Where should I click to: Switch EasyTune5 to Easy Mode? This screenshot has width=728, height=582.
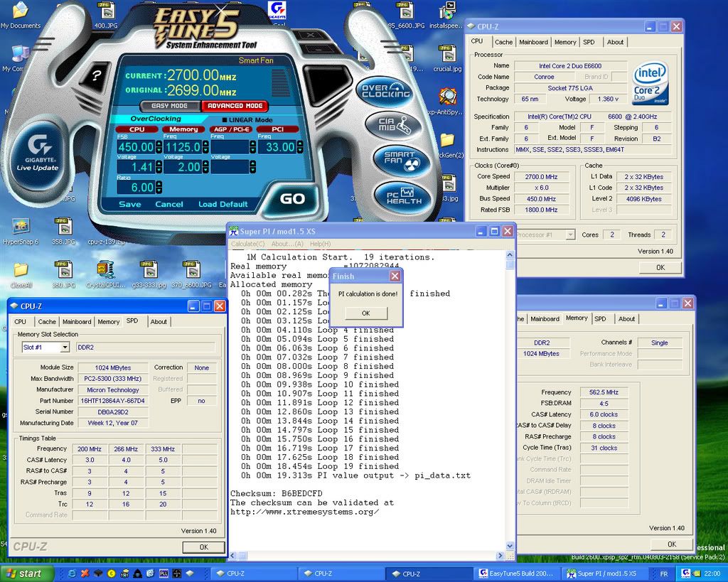coord(169,106)
